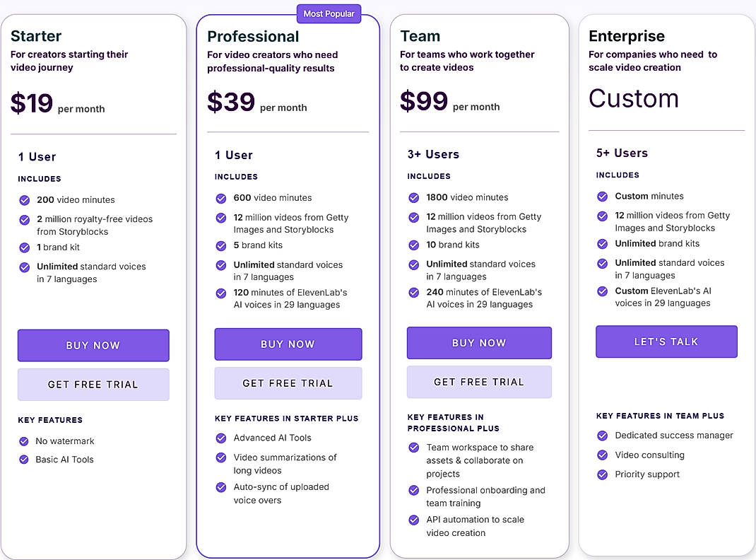Click the checkmark beside No watermark
This screenshot has width=756, height=560.
[x=24, y=441]
